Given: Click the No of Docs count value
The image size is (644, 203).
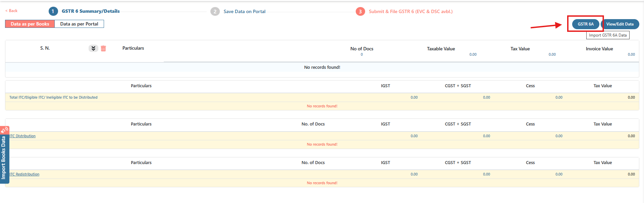Looking at the screenshot, I should point(362,54).
